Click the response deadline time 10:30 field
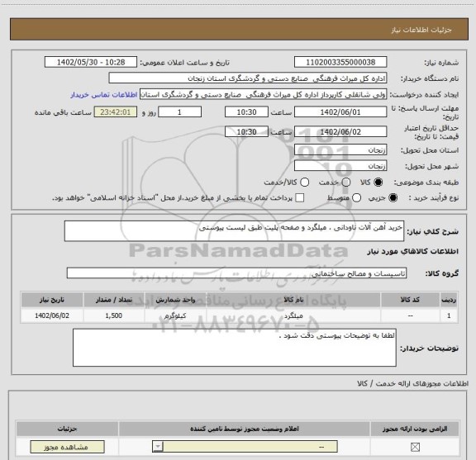The height and width of the screenshot is (460, 476). click(x=246, y=112)
